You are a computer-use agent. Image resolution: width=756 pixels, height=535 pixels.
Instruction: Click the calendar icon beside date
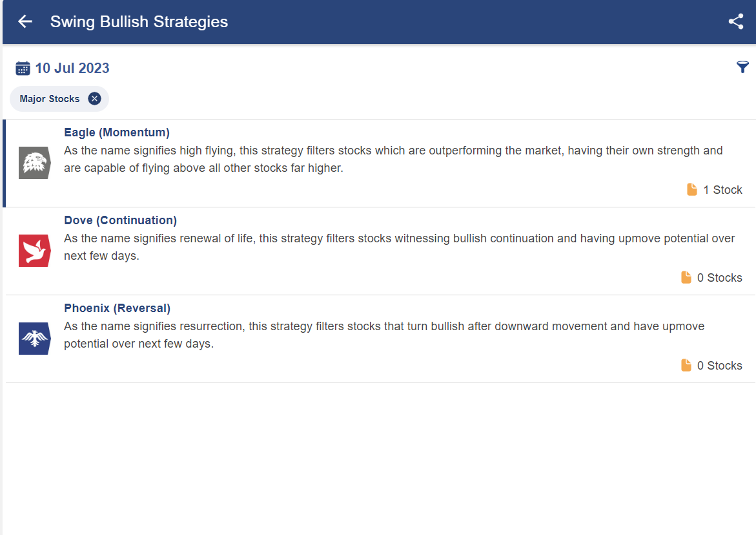pos(23,68)
